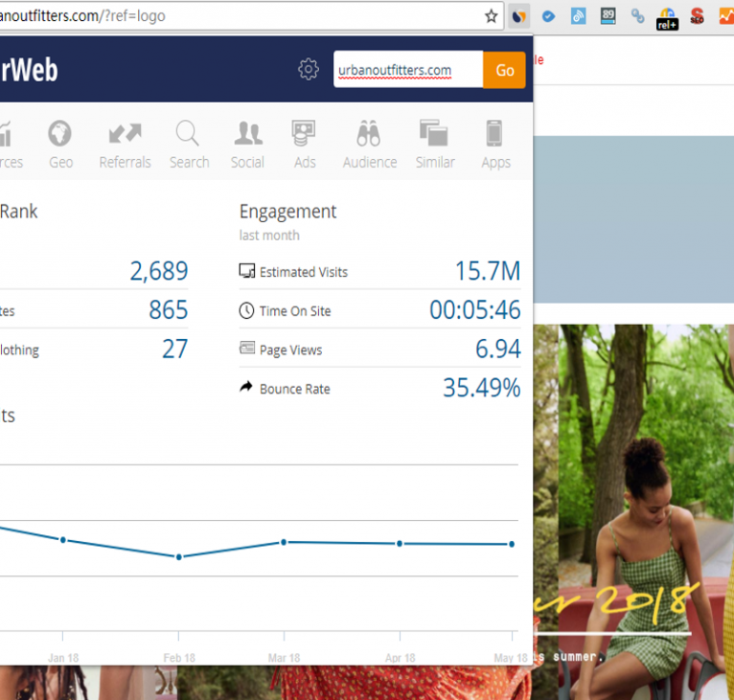Viewport: 734px width, 700px height.
Task: Click the May 18 data point on chart
Action: pos(512,544)
